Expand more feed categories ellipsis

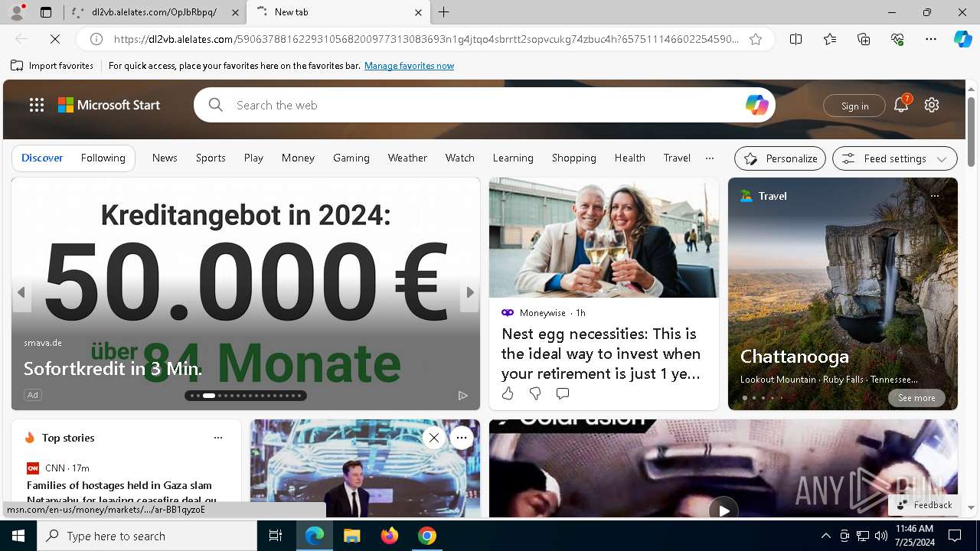(710, 158)
